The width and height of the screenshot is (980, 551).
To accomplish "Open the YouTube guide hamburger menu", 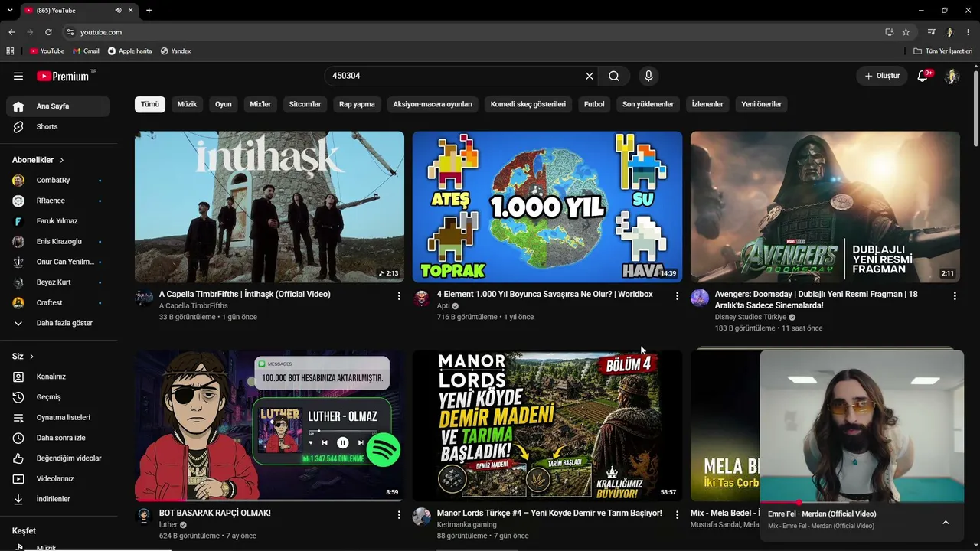I will pyautogui.click(x=18, y=76).
